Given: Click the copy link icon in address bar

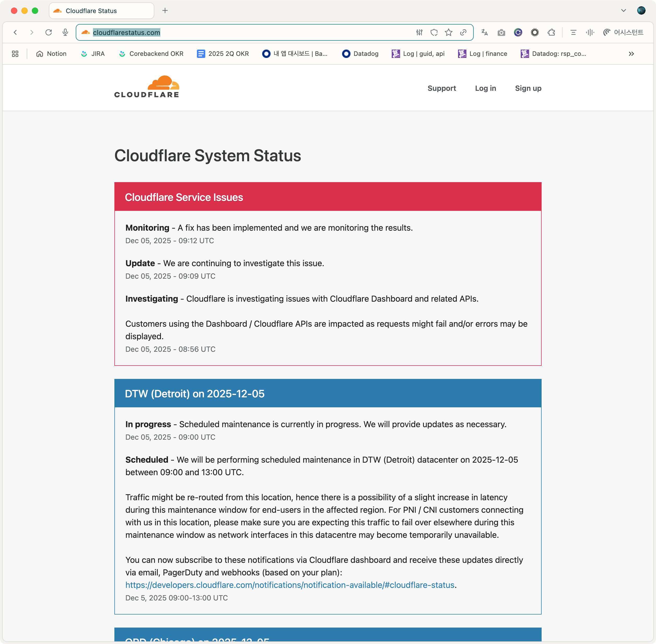Looking at the screenshot, I should click(x=463, y=32).
